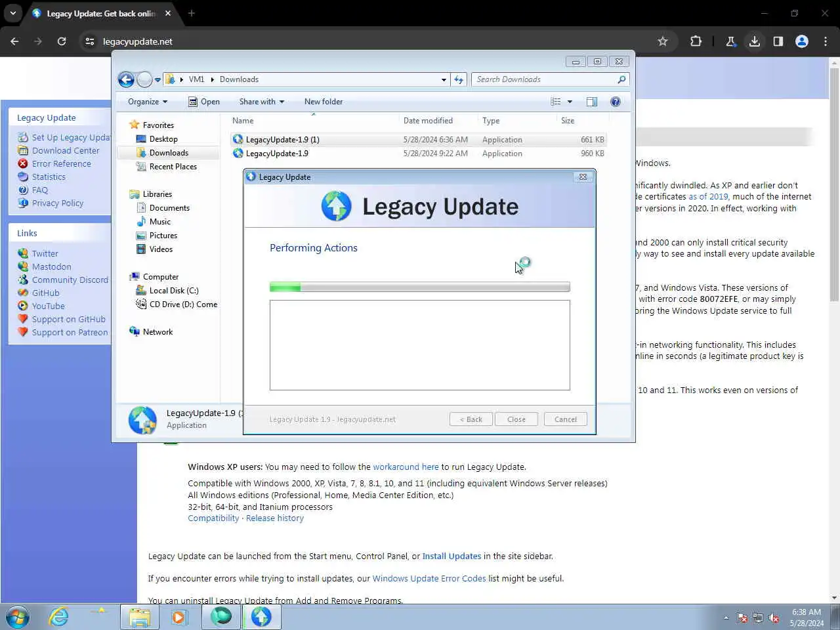This screenshot has height=630, width=840.
Task: Click New folder in Explorer toolbar
Action: click(x=324, y=102)
